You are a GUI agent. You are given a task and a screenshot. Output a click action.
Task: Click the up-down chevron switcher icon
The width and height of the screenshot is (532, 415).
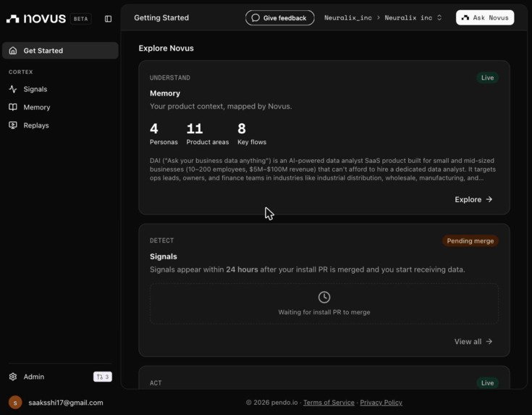tap(439, 17)
